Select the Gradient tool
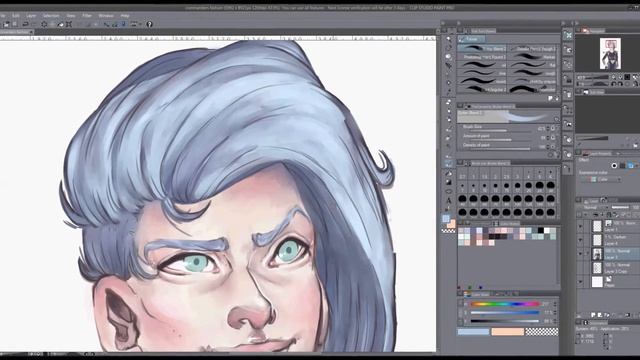Image resolution: width=640 pixels, height=360 pixels. 449,182
